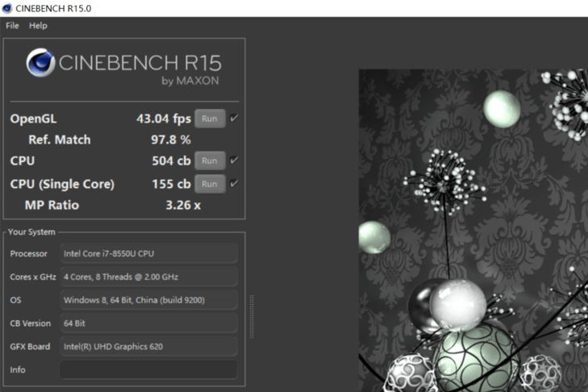588x392 pixels.
Task: Run the CPU benchmark
Action: [x=210, y=161]
